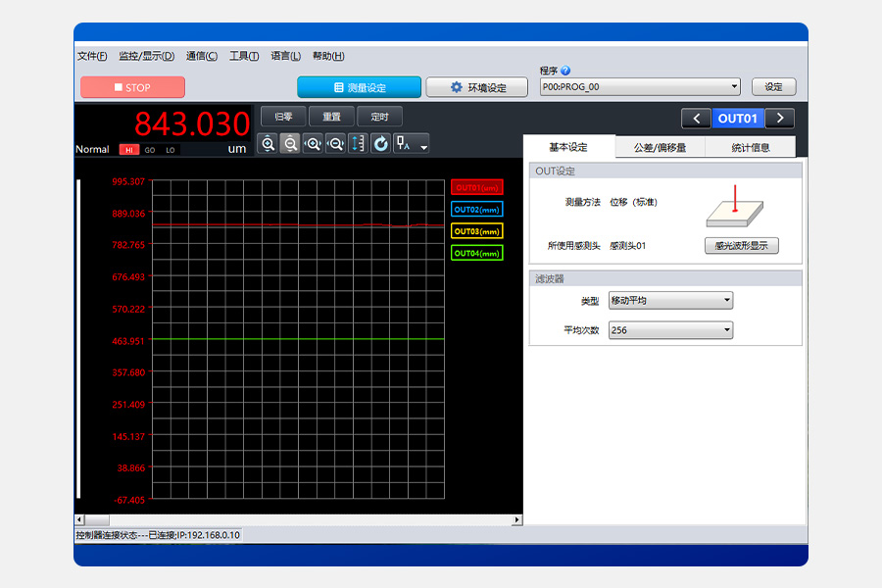882x588 pixels.
Task: Click the 设定 button next to program
Action: pyautogui.click(x=774, y=86)
